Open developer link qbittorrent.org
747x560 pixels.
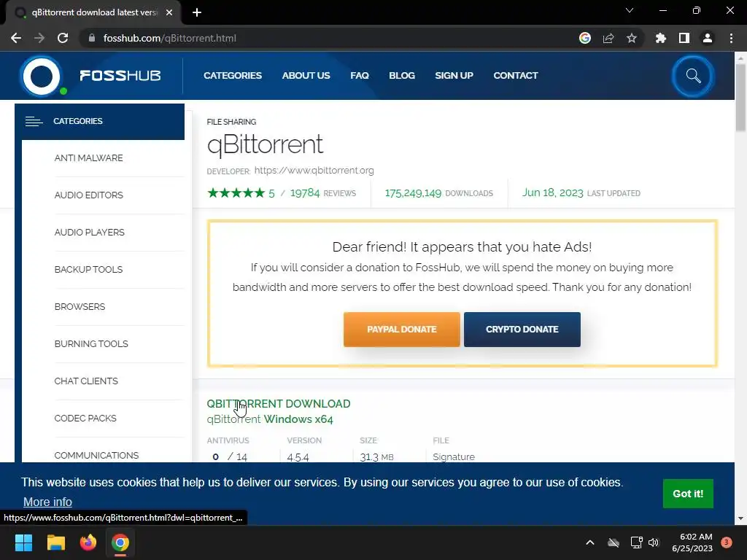314,171
